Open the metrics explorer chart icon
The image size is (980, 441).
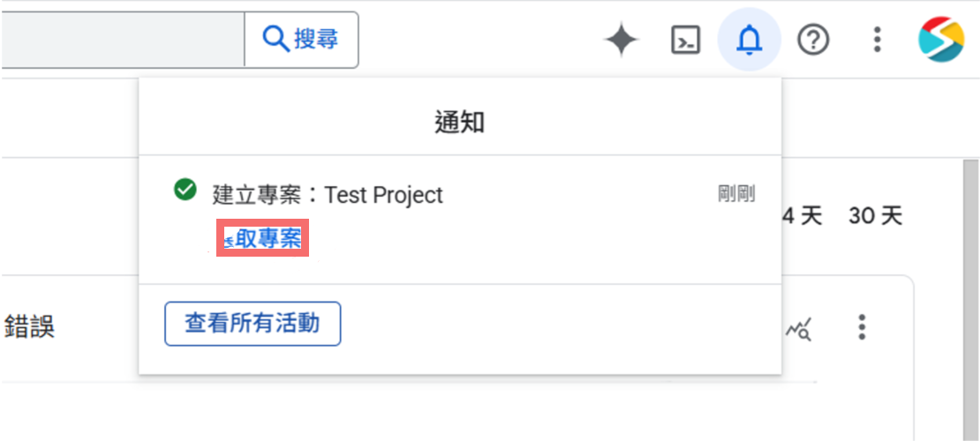[x=799, y=330]
